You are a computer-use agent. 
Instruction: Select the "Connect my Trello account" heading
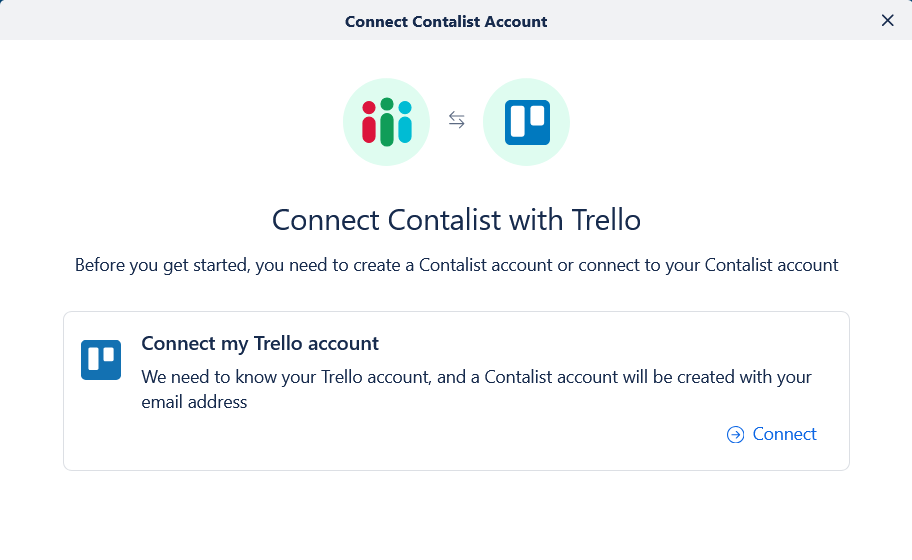point(260,343)
